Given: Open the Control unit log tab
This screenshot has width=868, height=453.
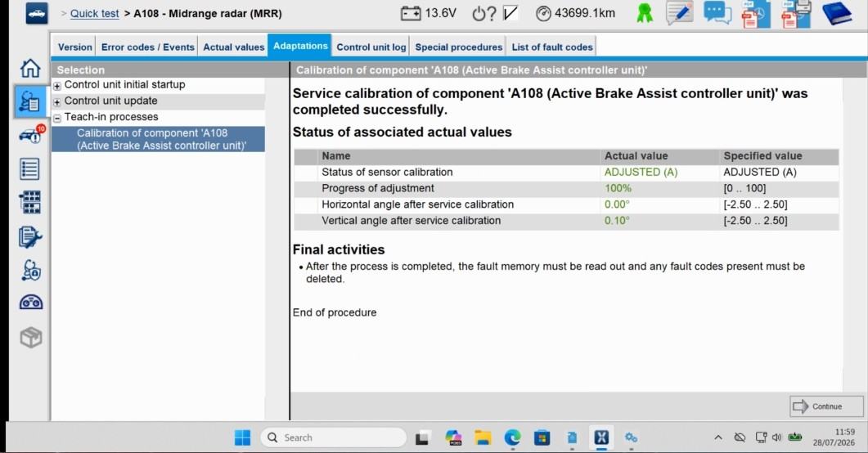Looking at the screenshot, I should pyautogui.click(x=371, y=47).
